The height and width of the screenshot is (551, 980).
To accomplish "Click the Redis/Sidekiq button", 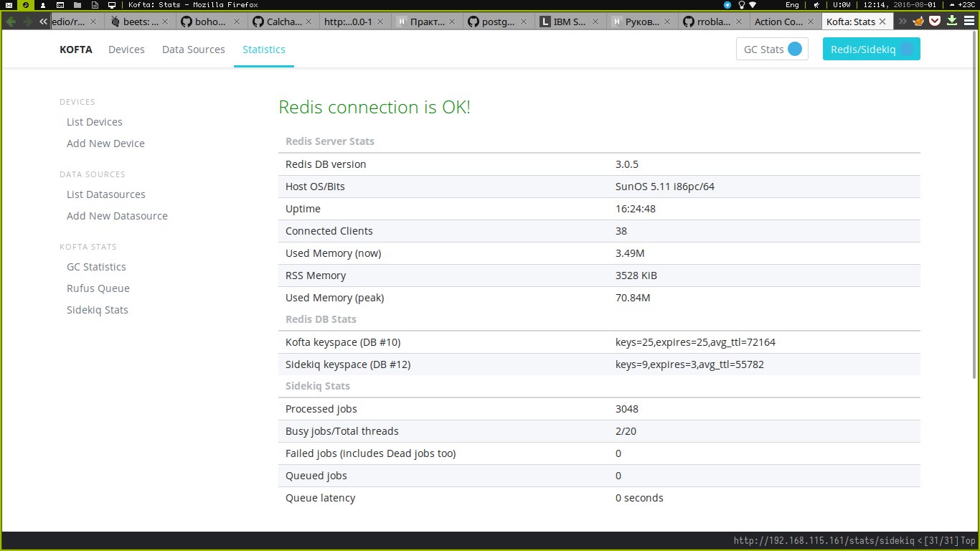I will (871, 49).
